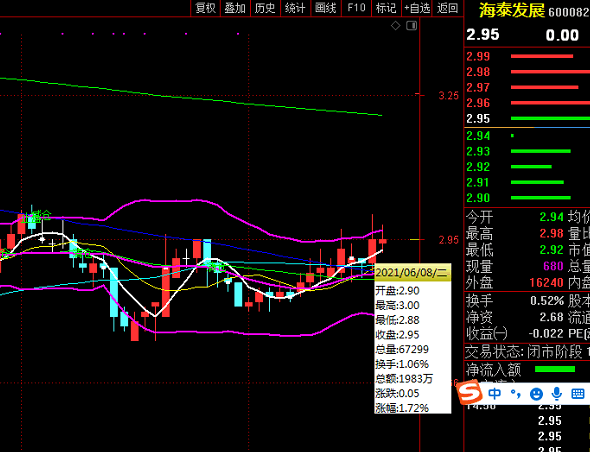Click the 收益(一) -0.022 value
Viewport: 590px width, 452px height.
pos(546,333)
